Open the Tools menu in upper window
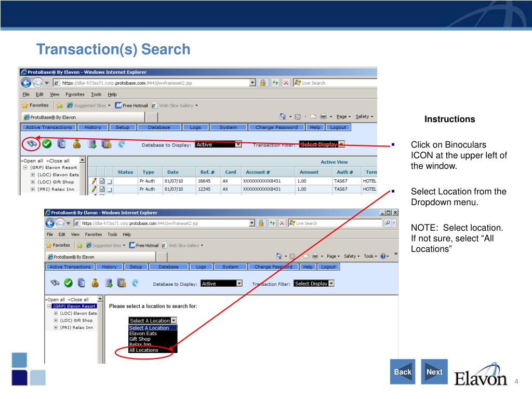532x399 pixels. [96, 95]
